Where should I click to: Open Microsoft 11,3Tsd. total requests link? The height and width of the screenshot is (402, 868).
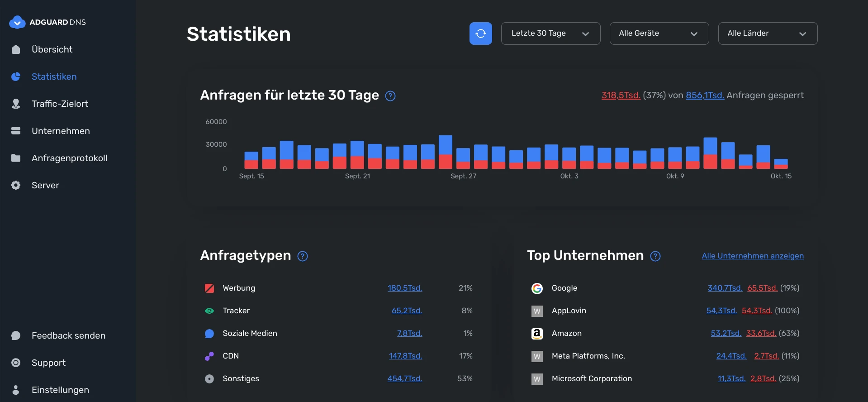731,378
